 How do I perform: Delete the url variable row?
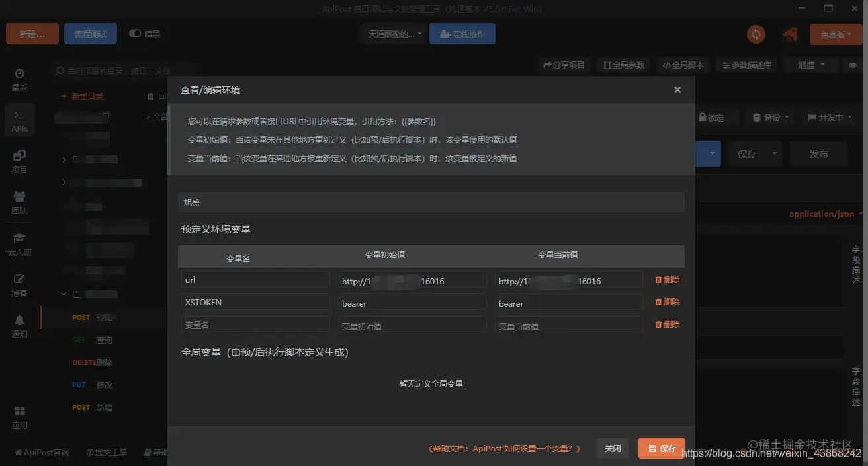coord(667,280)
